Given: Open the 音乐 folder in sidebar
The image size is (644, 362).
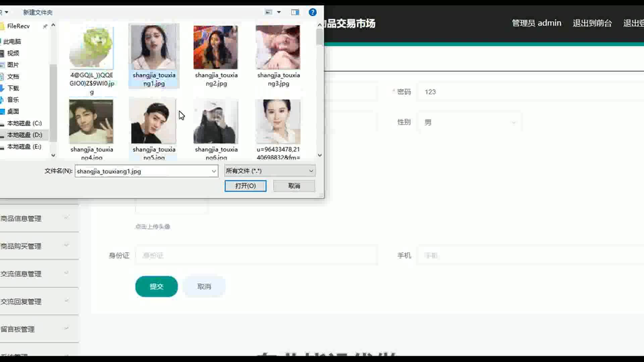Looking at the screenshot, I should point(13,100).
